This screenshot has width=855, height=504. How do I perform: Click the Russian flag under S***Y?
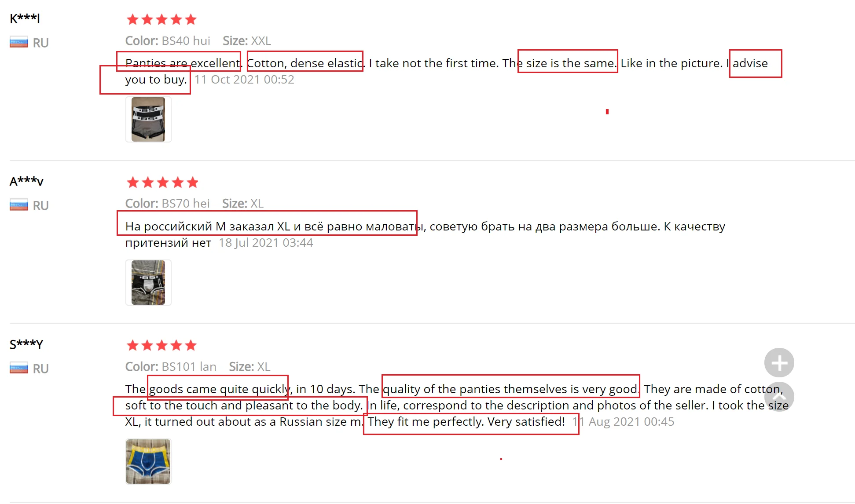click(19, 368)
